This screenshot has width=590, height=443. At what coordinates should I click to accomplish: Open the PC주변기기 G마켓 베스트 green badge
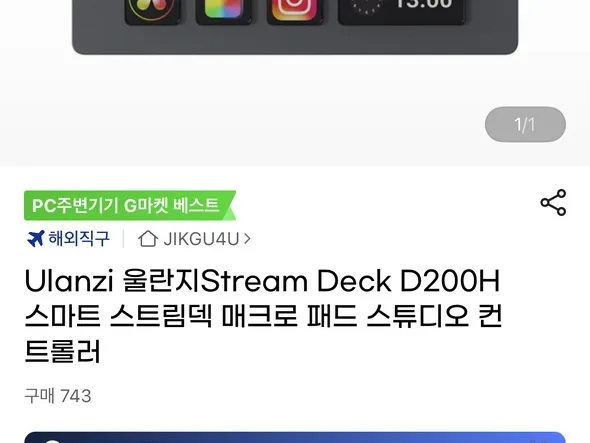[x=130, y=206]
